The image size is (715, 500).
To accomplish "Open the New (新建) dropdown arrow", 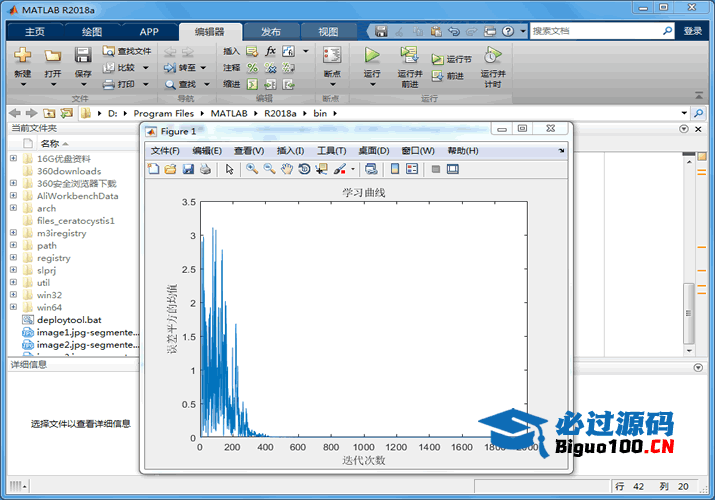I will pos(22,85).
